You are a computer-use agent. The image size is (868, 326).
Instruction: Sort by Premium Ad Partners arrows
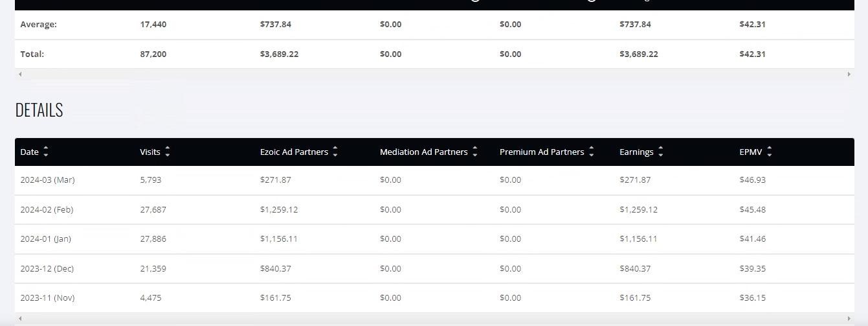pyautogui.click(x=591, y=152)
